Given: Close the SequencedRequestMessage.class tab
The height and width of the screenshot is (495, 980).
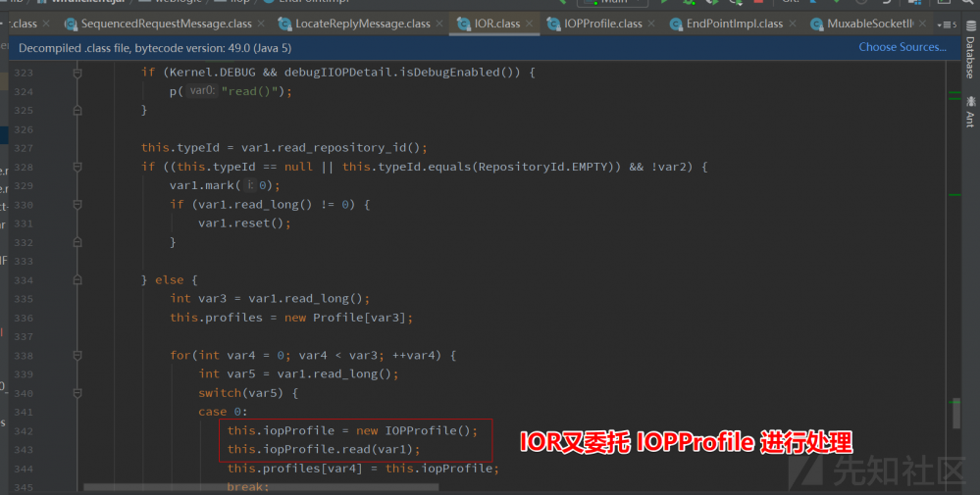Looking at the screenshot, I should 261,24.
